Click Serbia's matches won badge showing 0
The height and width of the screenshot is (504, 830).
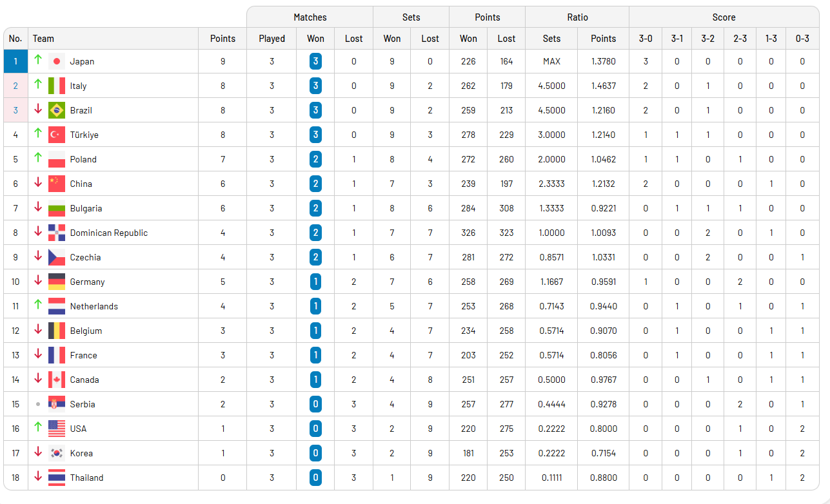(315, 405)
